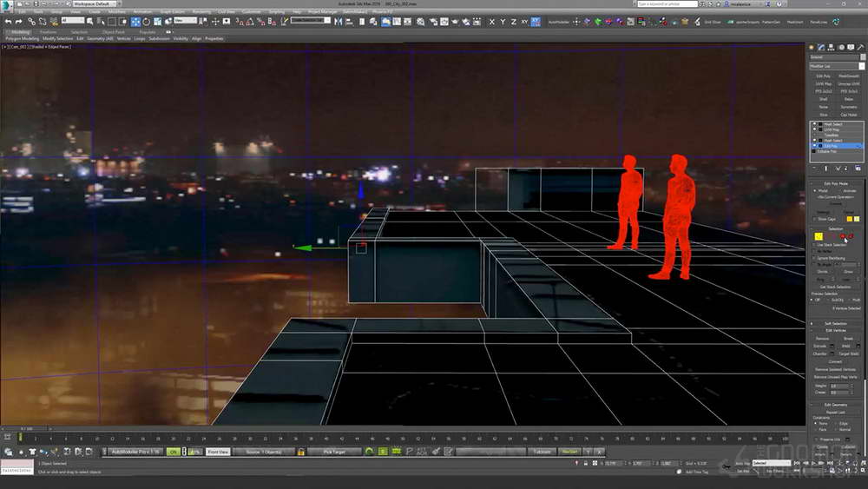
Task: Restrict transform to Z axis
Action: pyautogui.click(x=514, y=22)
